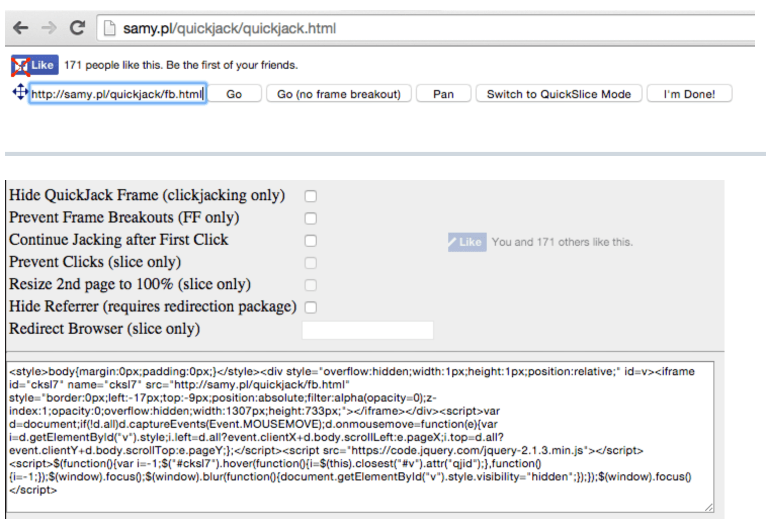Check Continue Jacking after First Click

point(311,241)
